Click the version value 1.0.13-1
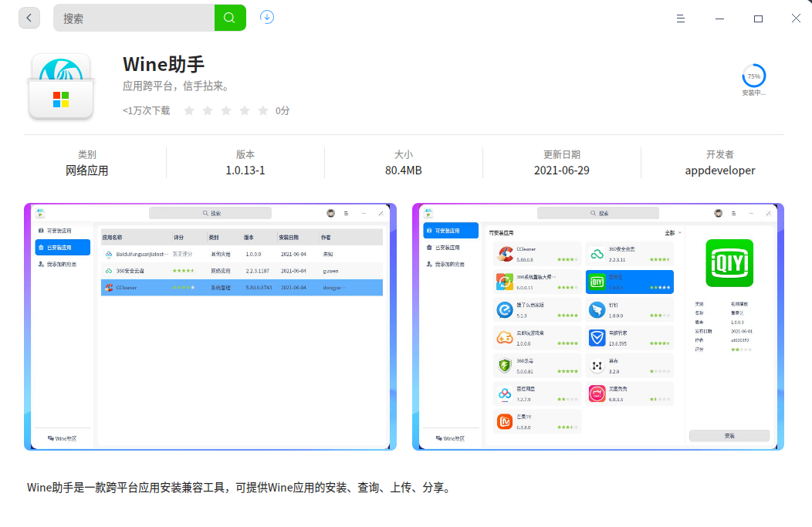 (245, 171)
